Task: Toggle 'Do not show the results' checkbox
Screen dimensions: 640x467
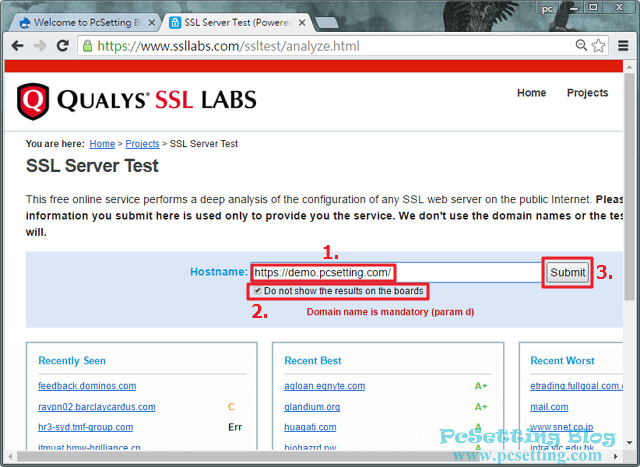Action: [x=258, y=291]
